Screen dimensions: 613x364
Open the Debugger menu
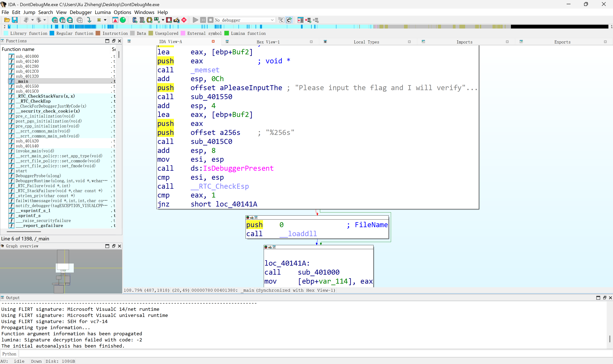point(81,12)
